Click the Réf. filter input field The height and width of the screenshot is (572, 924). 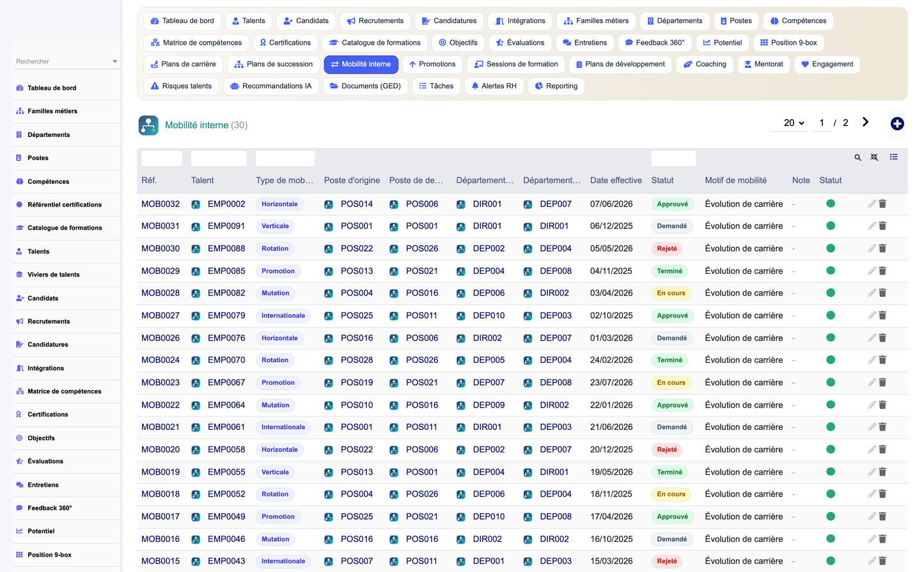162,158
